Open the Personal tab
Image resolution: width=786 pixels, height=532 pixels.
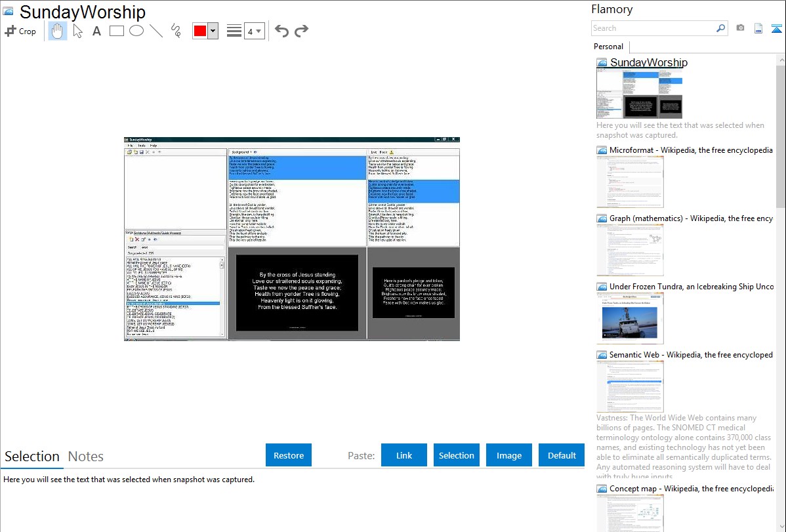point(608,47)
